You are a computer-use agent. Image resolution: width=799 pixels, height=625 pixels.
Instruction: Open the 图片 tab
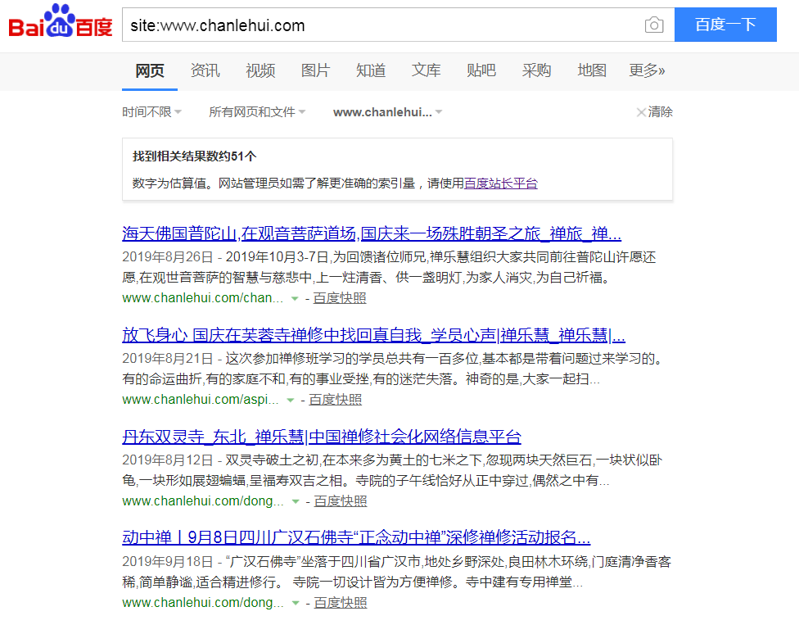315,70
